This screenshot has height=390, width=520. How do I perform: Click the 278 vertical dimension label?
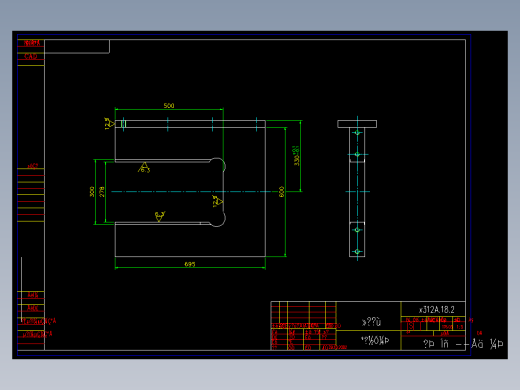point(102,192)
